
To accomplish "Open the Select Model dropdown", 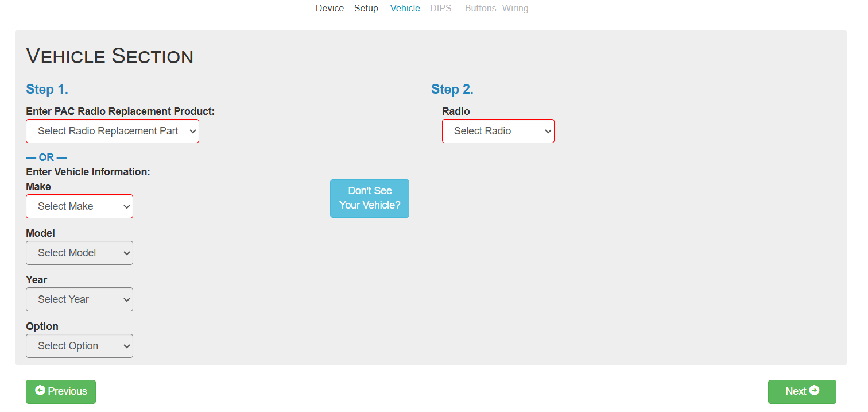I will [x=79, y=253].
